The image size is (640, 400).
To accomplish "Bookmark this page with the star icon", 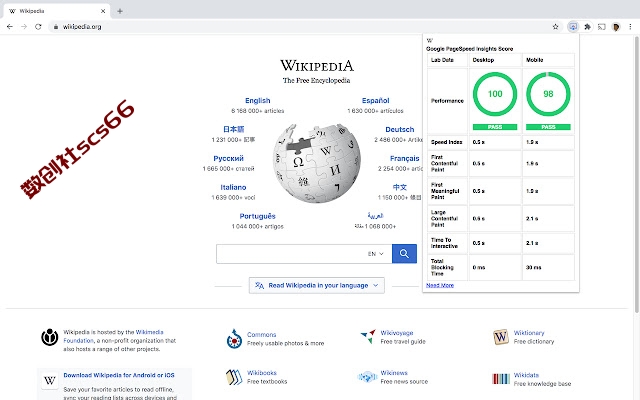I will pyautogui.click(x=555, y=27).
